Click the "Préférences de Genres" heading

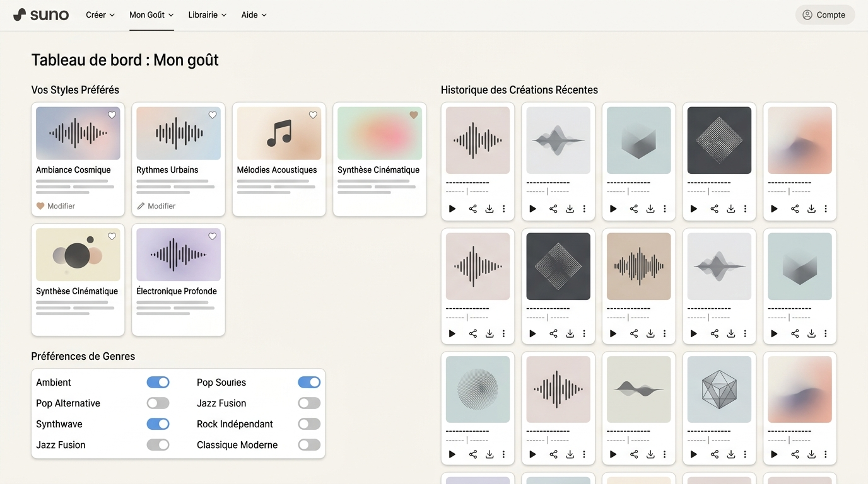click(x=83, y=356)
